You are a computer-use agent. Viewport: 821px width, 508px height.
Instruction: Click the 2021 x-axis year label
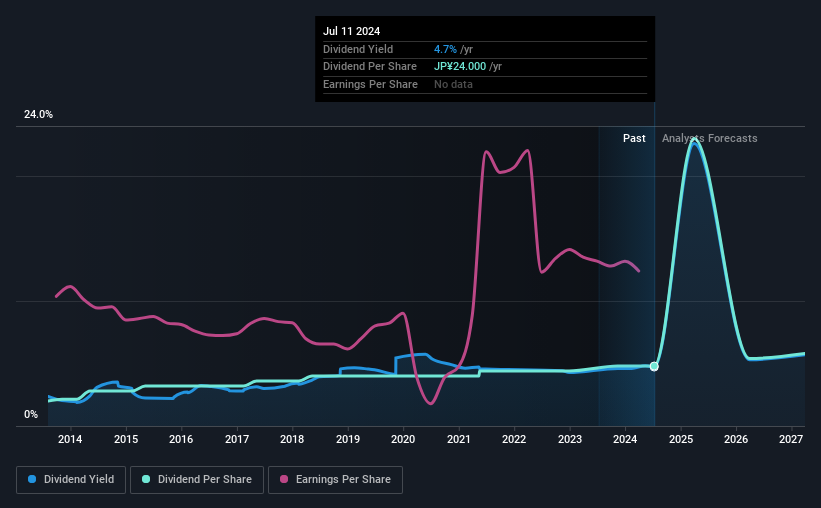[x=458, y=439]
